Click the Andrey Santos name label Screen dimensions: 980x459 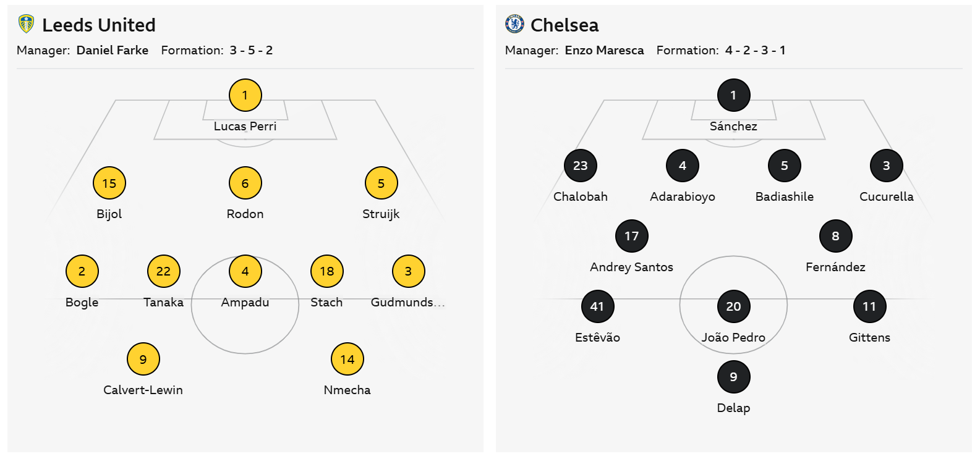tap(631, 267)
